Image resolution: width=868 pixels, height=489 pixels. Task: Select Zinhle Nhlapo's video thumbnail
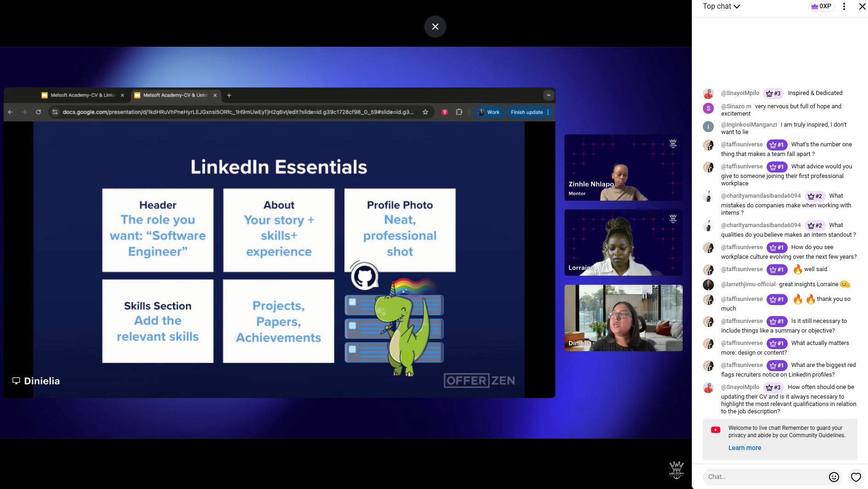click(623, 167)
